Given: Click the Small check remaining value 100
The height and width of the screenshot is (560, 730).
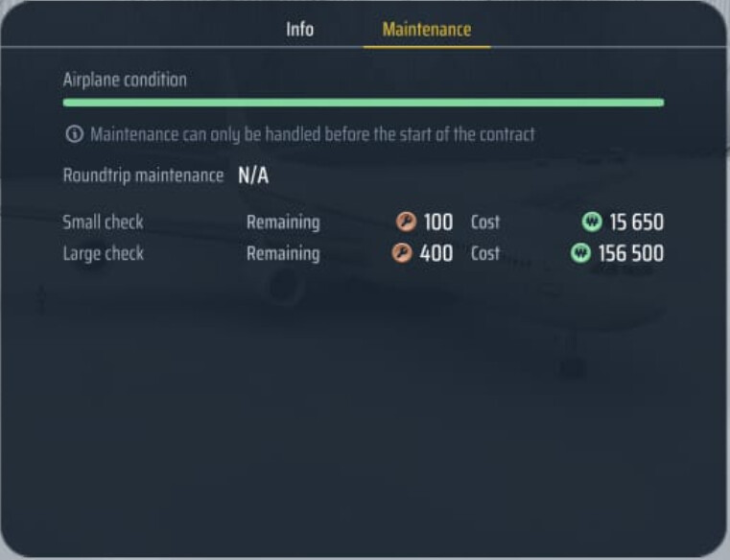Looking at the screenshot, I should coord(438,222).
